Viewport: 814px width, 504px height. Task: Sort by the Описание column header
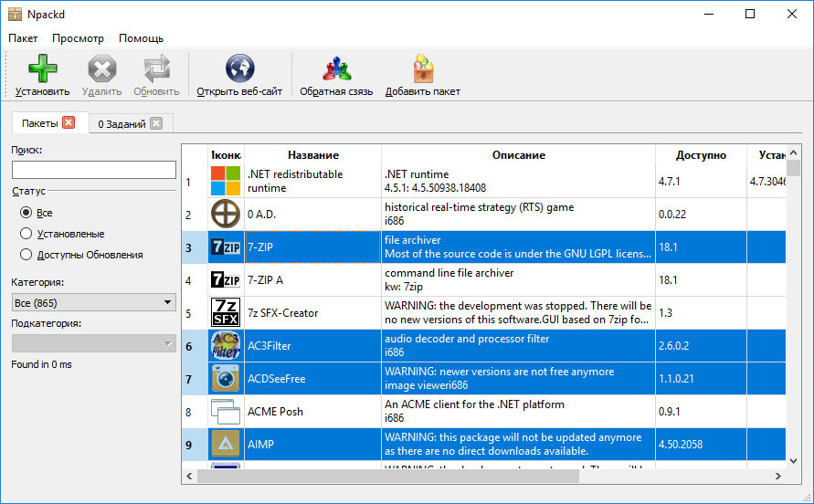click(519, 154)
